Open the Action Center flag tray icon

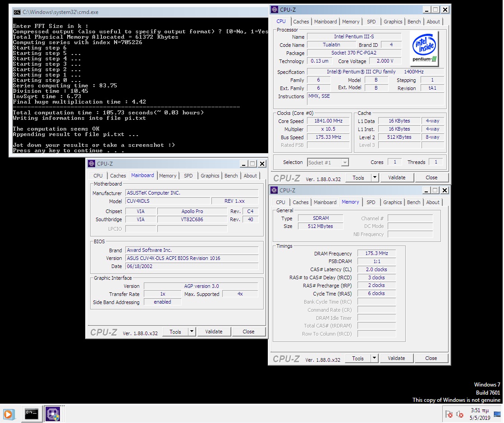449,414
